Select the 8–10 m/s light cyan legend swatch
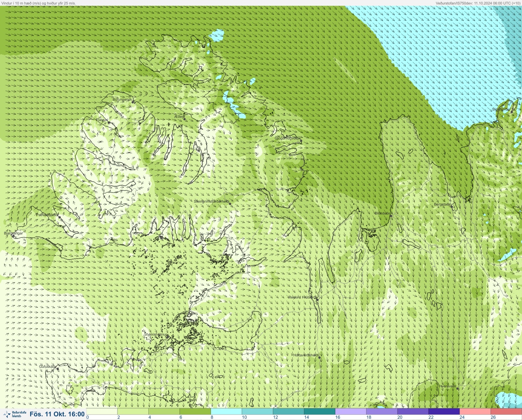 [226, 411]
